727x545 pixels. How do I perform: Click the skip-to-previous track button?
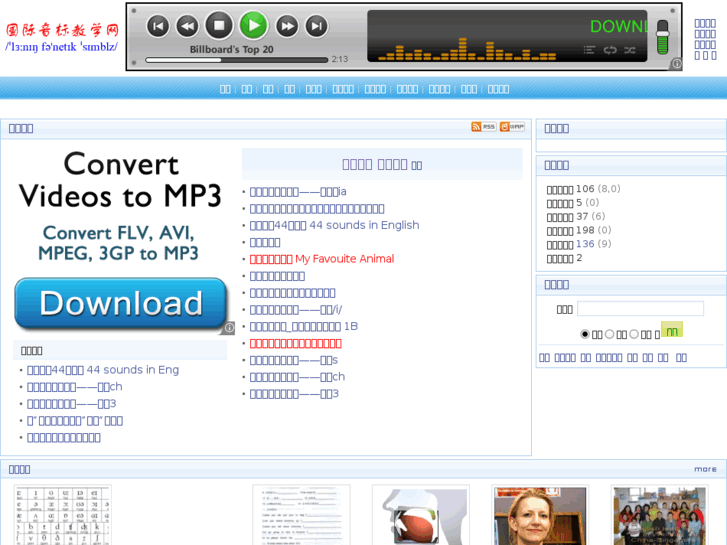pyautogui.click(x=158, y=26)
